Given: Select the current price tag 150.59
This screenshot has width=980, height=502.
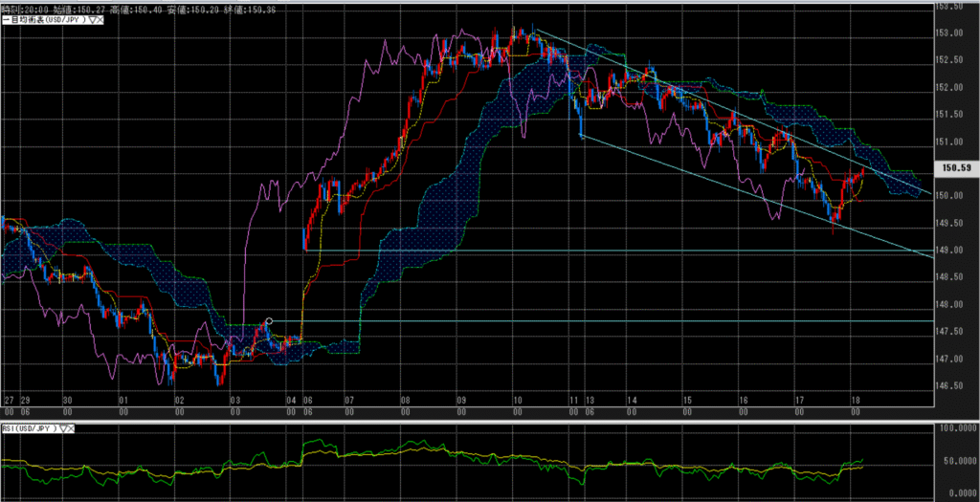Looking at the screenshot, I should (x=957, y=168).
